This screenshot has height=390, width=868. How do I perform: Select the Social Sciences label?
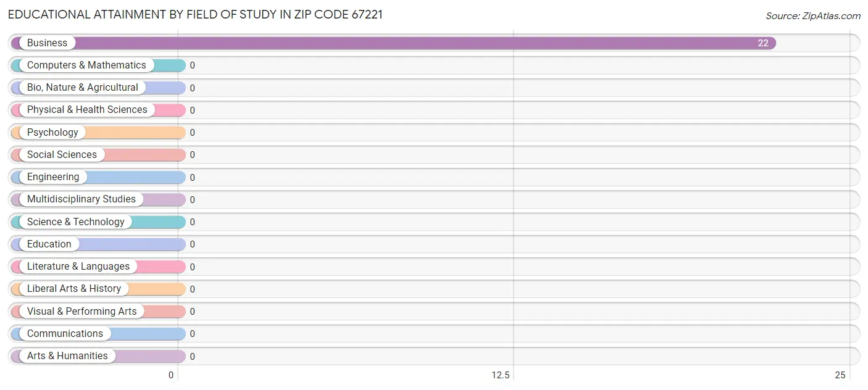pos(62,154)
